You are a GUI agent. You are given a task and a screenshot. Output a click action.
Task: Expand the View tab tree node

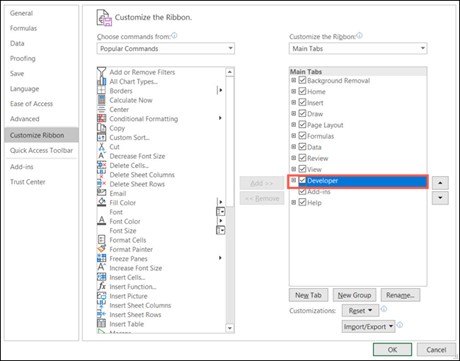pos(293,169)
